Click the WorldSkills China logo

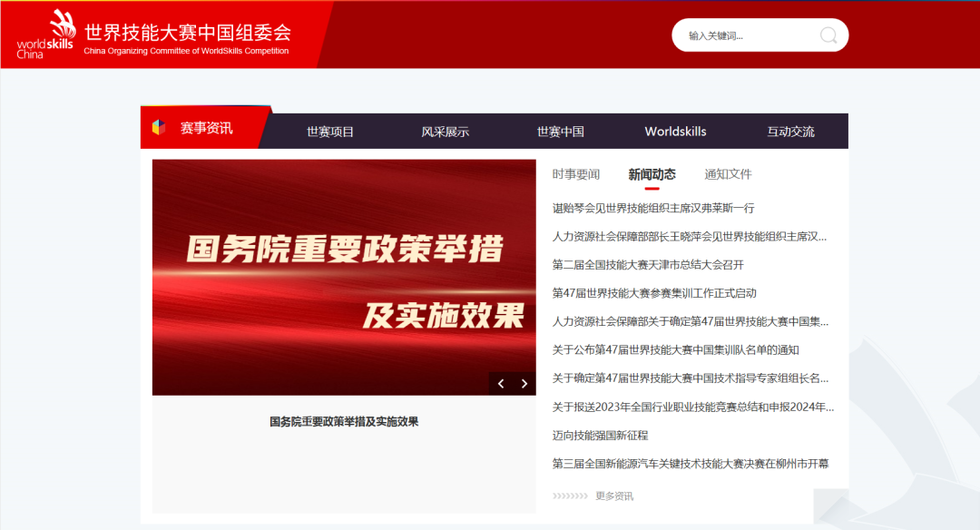click(45, 34)
